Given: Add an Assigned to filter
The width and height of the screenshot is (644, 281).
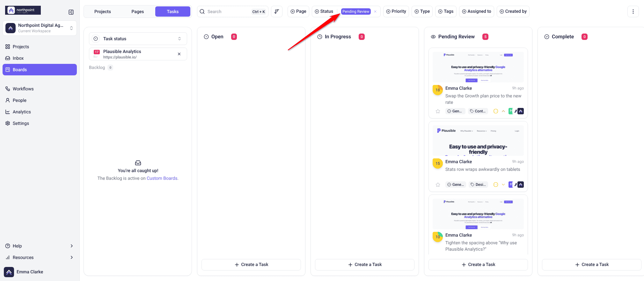Looking at the screenshot, I should pos(477,11).
